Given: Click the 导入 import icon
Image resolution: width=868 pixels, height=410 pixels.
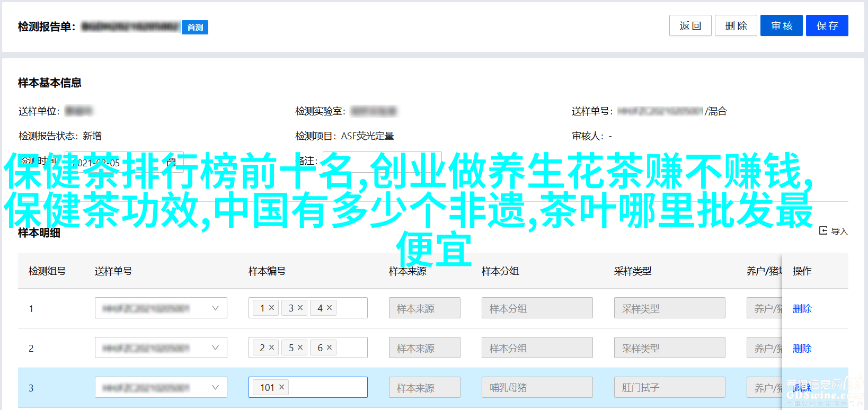Looking at the screenshot, I should 823,231.
